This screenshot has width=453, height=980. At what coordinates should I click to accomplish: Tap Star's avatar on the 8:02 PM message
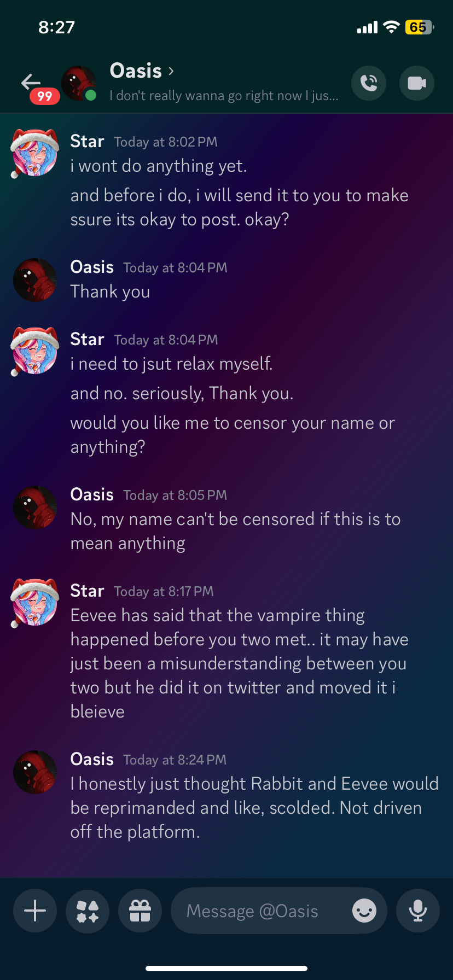[x=35, y=153]
